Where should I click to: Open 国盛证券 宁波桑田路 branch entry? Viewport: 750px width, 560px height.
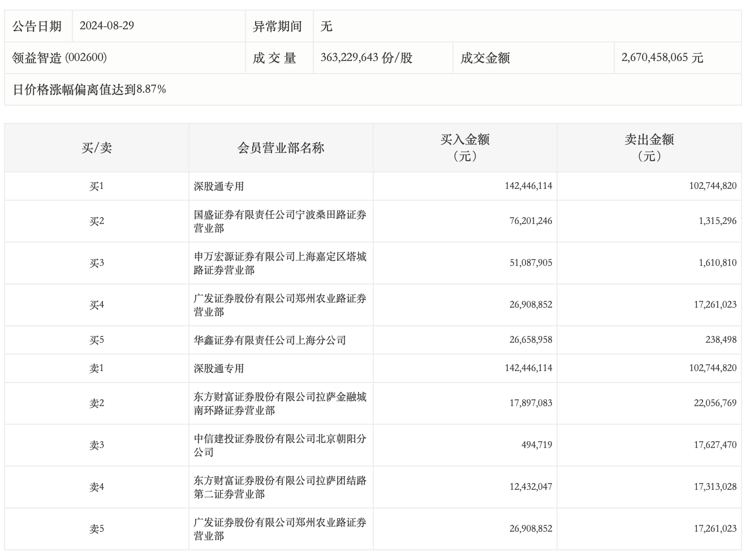tap(280, 221)
